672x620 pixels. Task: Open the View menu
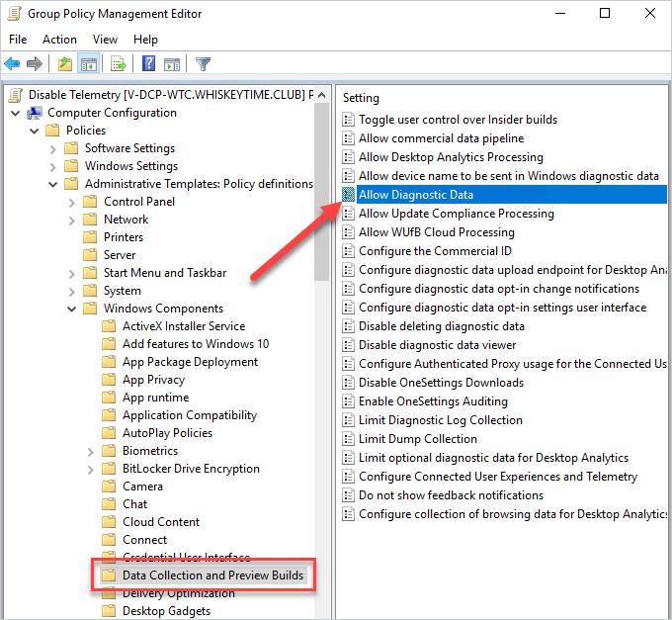(x=105, y=40)
